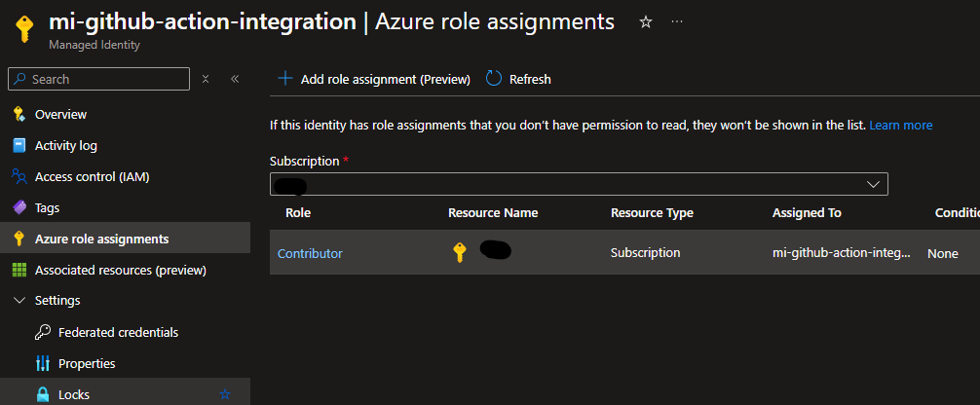Sort by Resource Name column header
980x405 pixels.
tap(493, 213)
